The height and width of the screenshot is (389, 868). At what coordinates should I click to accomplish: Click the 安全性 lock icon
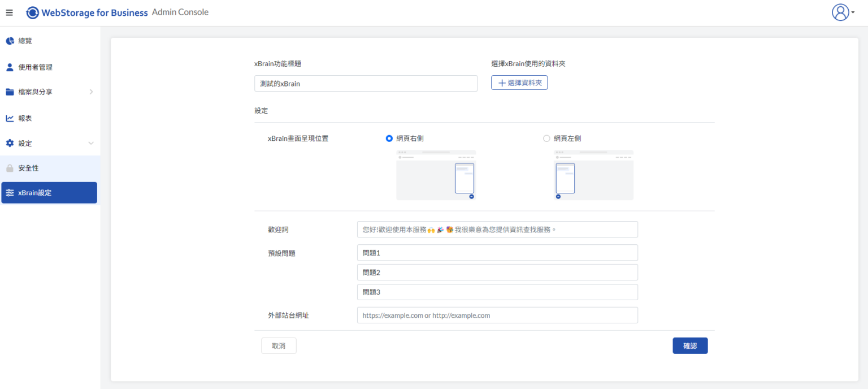coord(10,168)
